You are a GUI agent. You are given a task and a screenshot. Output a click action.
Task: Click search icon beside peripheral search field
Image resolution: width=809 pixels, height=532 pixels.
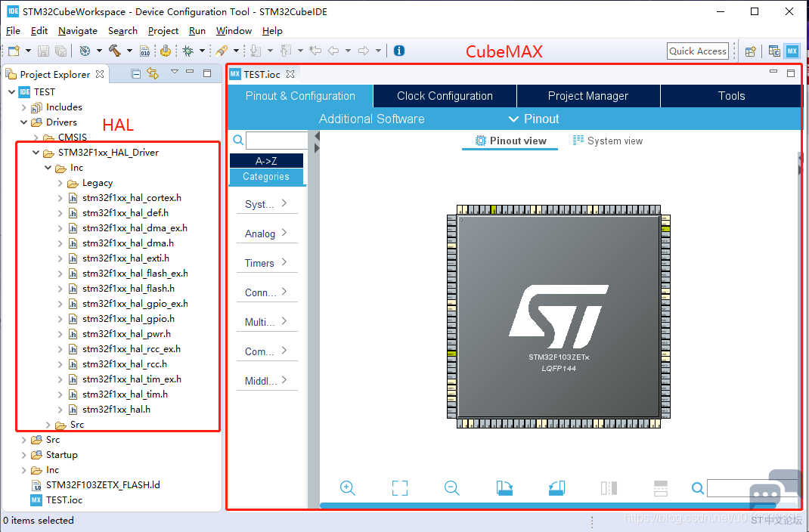pyautogui.click(x=238, y=140)
